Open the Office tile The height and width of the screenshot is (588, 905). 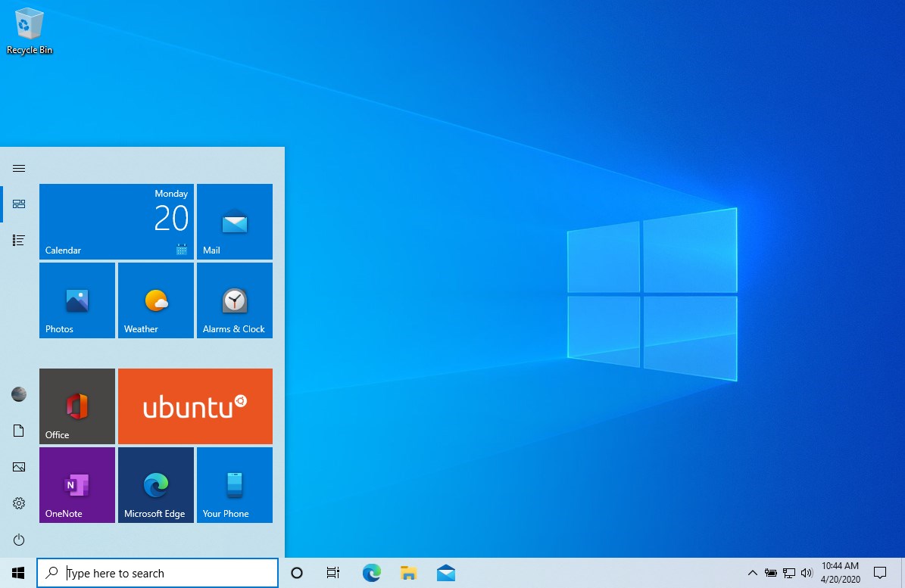click(x=76, y=406)
